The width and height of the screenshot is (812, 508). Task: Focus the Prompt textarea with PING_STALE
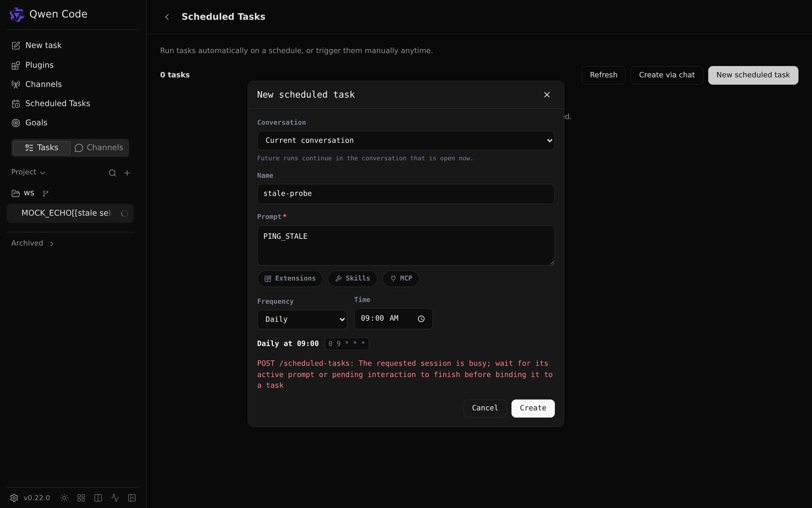tap(406, 245)
